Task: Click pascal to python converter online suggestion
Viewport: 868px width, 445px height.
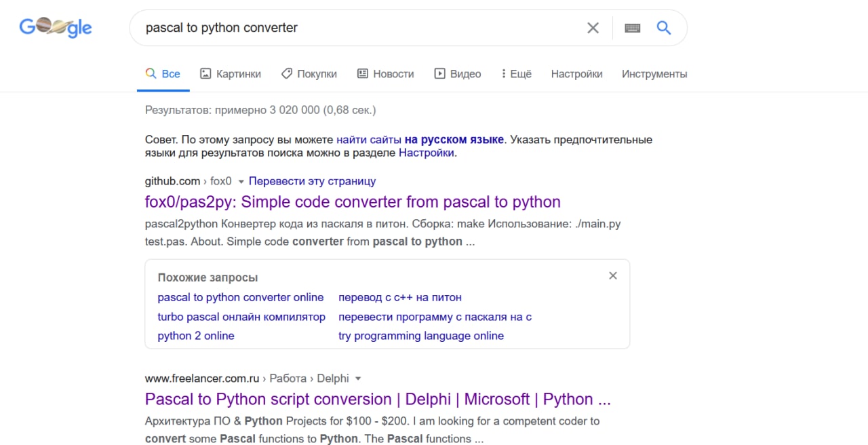Action: [x=241, y=297]
